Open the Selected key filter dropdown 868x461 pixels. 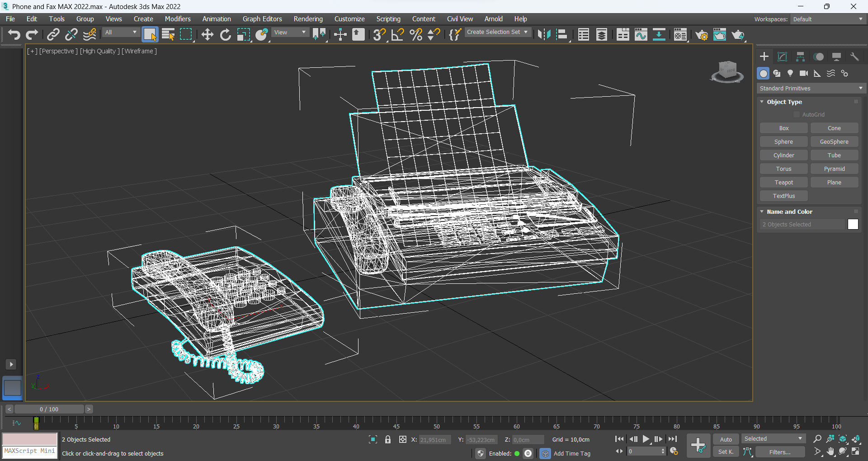[x=773, y=438]
